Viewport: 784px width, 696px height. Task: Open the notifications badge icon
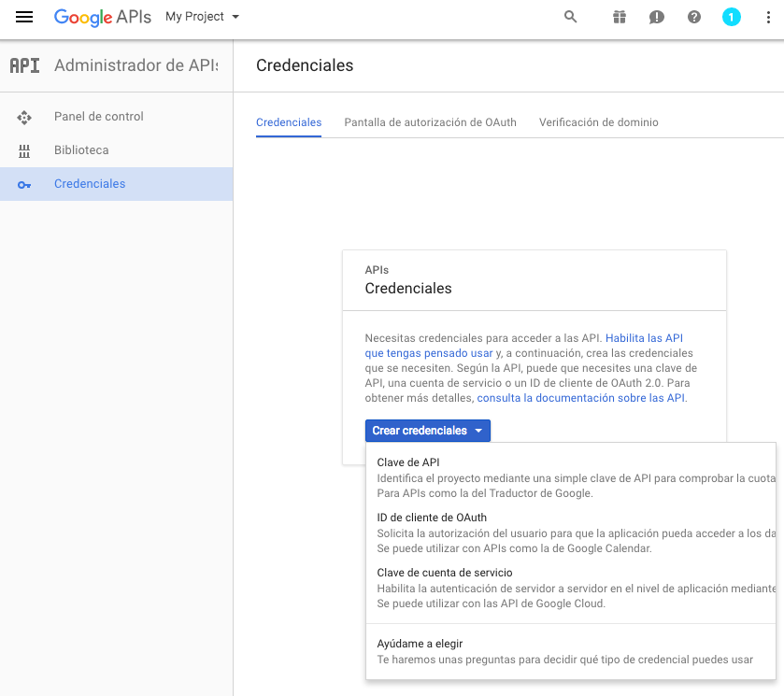(x=732, y=17)
